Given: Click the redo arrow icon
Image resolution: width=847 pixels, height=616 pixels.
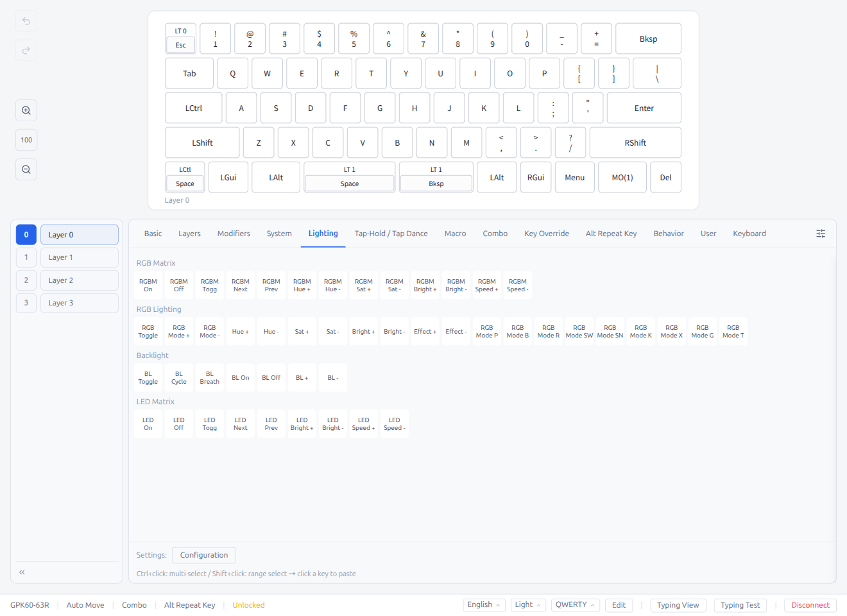Looking at the screenshot, I should pos(26,50).
